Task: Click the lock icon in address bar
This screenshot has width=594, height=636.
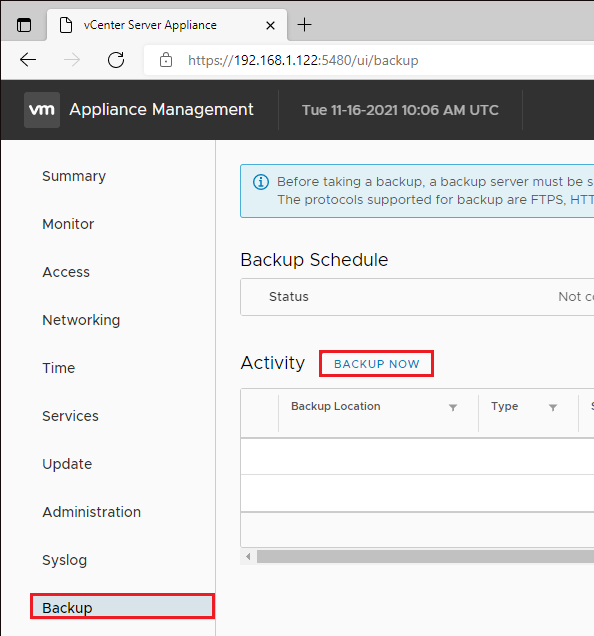Action: pos(166,60)
